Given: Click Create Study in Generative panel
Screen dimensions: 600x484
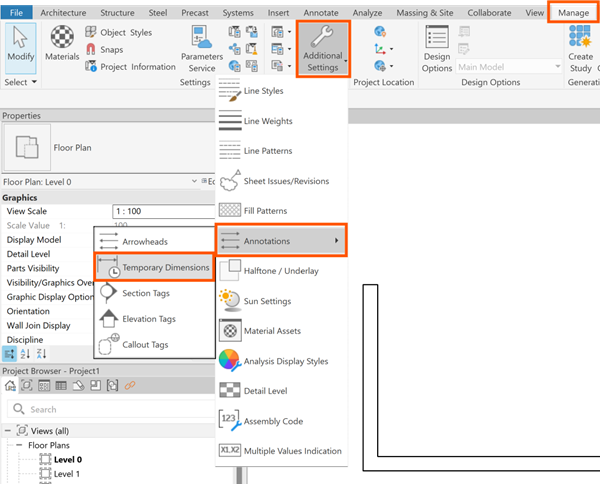Looking at the screenshot, I should (580, 49).
